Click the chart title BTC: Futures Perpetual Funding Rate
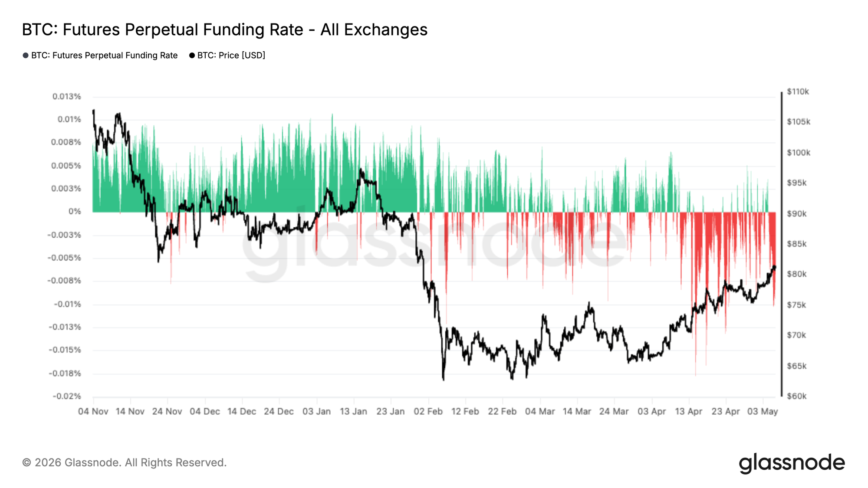This screenshot has width=868, height=488. tap(225, 29)
